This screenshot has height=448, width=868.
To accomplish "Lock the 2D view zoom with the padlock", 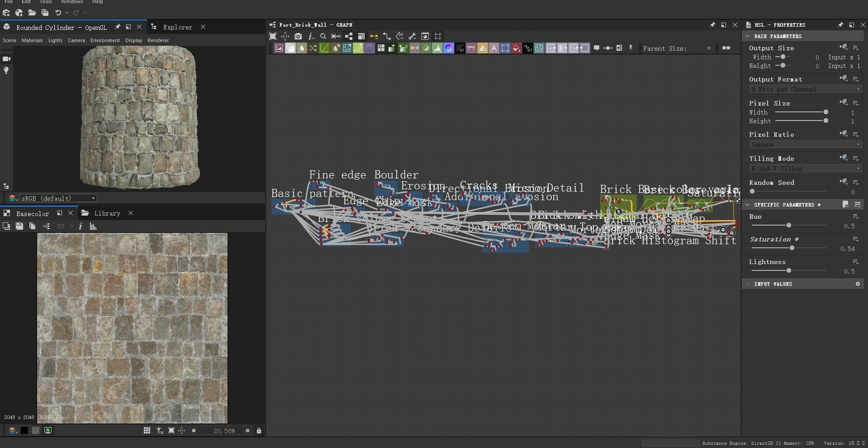I will click(259, 431).
